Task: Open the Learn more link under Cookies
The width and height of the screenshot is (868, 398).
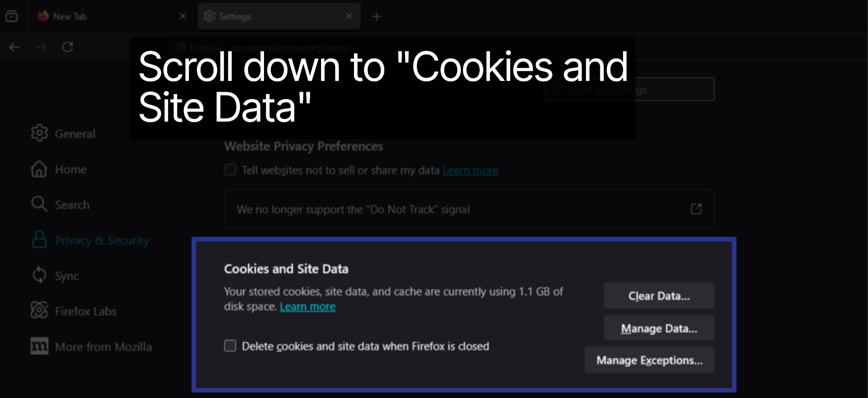Action: click(308, 306)
